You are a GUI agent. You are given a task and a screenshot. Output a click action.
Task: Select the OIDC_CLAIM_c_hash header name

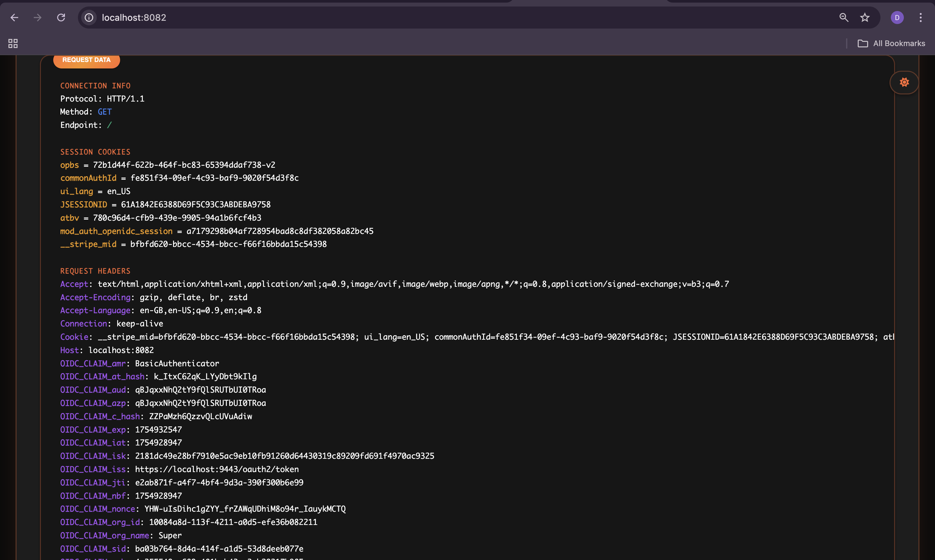pos(100,416)
